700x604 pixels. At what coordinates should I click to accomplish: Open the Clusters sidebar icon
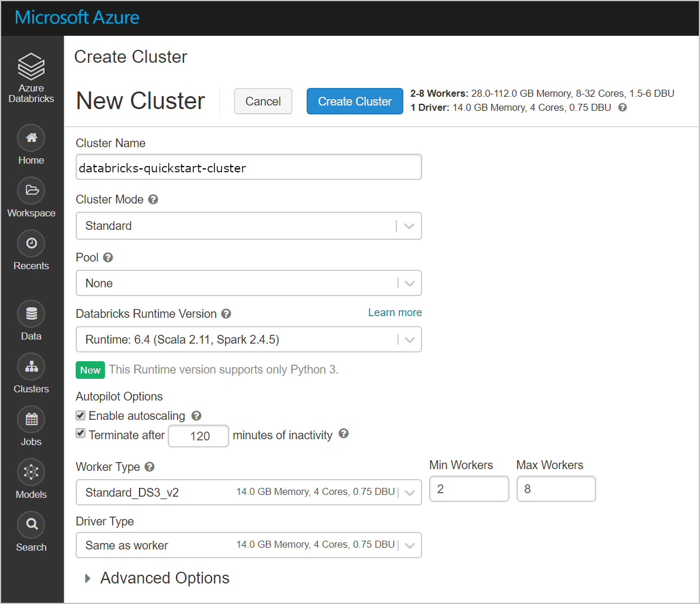tap(31, 367)
